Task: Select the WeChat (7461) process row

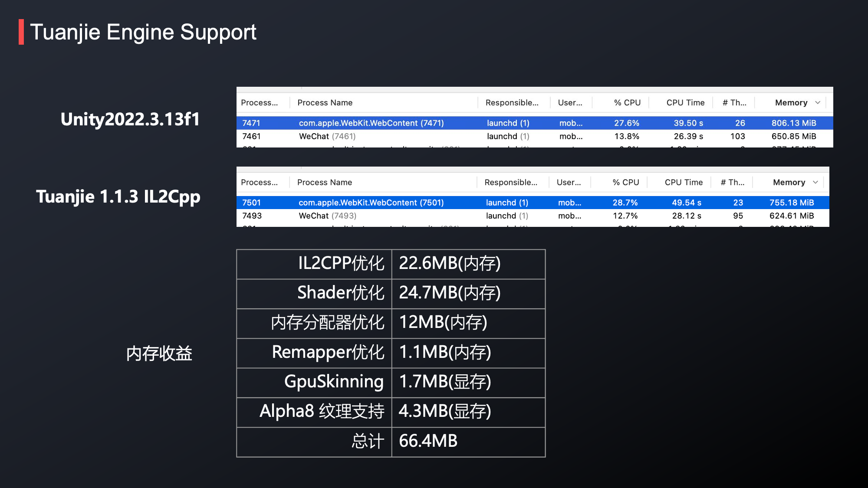Action: 327,136
